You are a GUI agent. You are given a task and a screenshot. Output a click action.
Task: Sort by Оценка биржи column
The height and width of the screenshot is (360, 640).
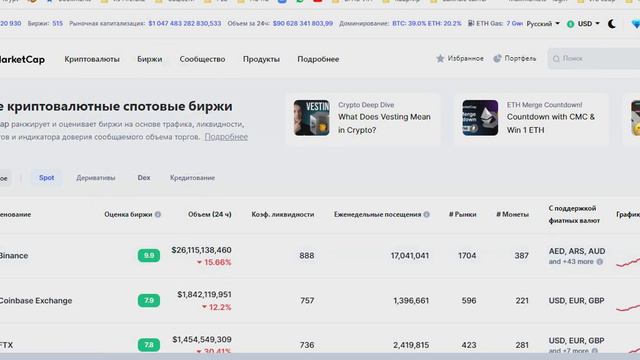coord(128,214)
